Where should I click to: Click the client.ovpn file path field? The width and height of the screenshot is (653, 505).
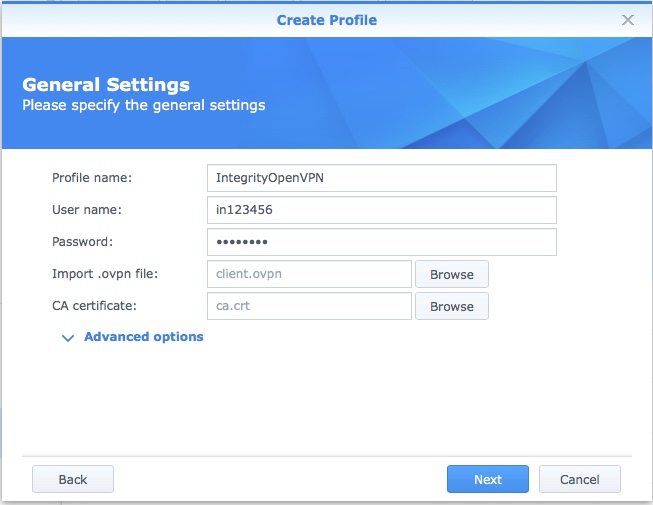click(309, 274)
